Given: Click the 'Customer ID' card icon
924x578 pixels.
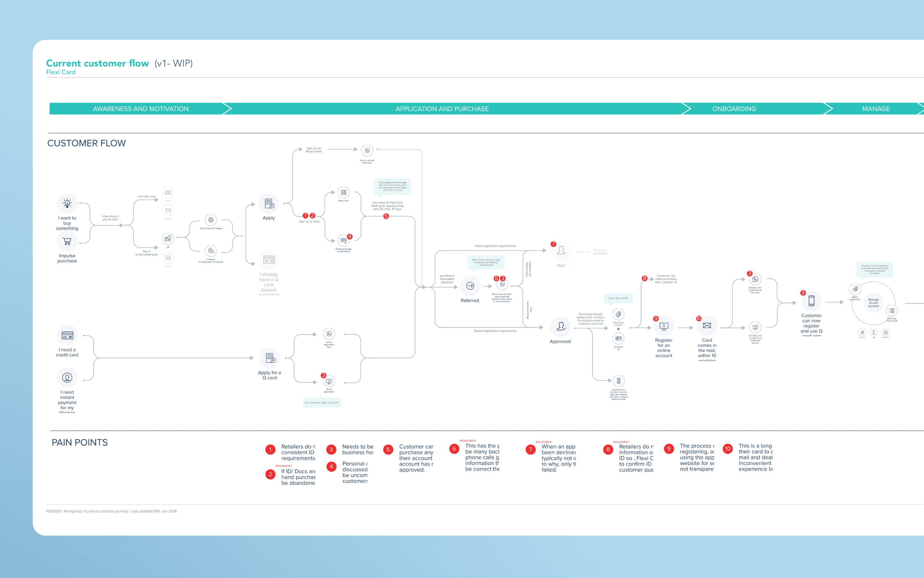Looking at the screenshot, I should pyautogui.click(x=619, y=338).
